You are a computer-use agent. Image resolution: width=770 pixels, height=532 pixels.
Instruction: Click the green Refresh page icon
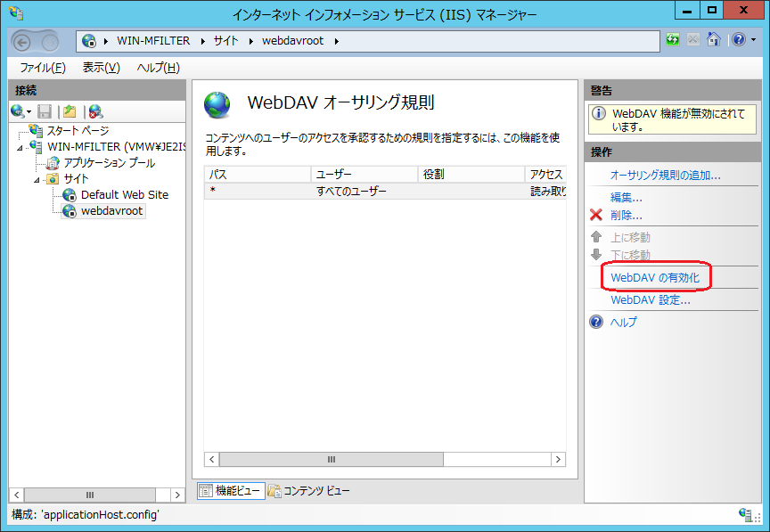[674, 40]
